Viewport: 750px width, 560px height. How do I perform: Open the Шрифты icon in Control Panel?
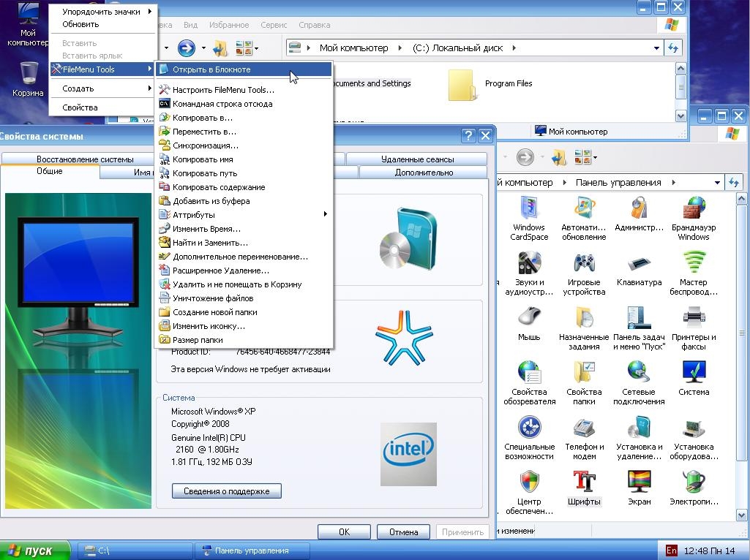(584, 488)
